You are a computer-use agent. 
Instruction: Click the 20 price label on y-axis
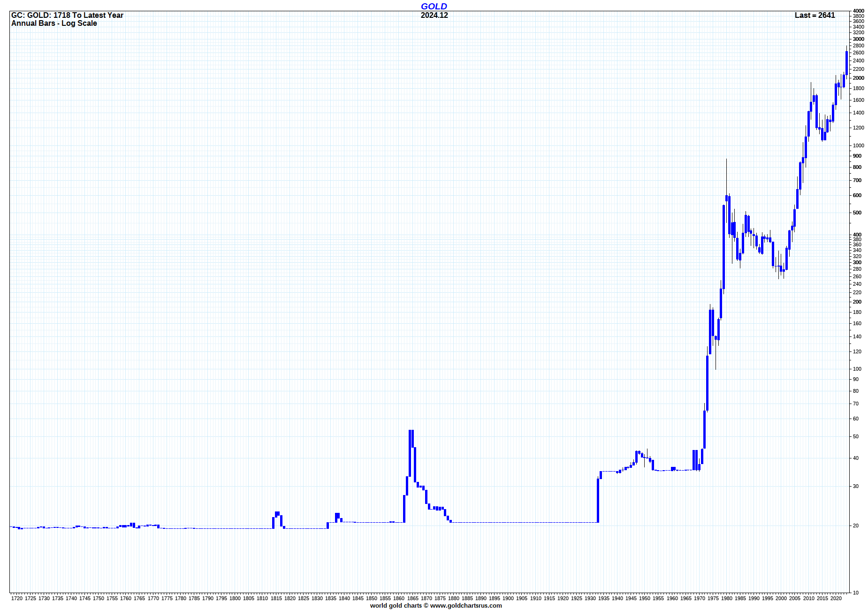856,526
